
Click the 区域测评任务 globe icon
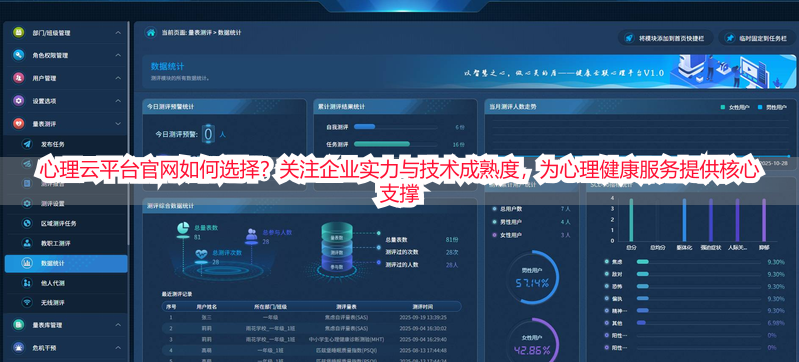[27, 223]
